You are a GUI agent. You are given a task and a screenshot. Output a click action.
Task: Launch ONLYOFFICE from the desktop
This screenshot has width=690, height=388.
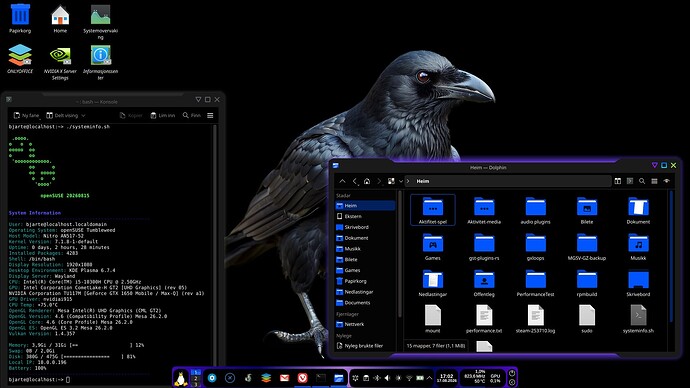pyautogui.click(x=20, y=59)
